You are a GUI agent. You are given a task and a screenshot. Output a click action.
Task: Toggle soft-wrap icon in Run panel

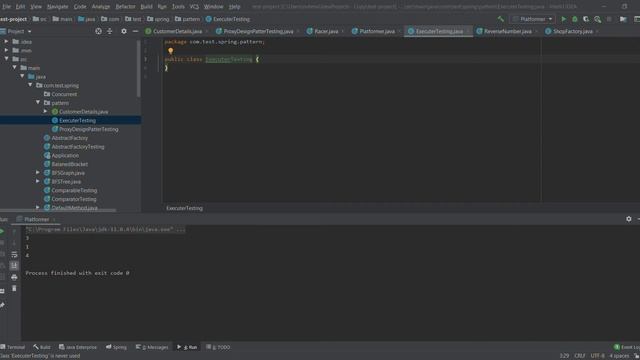click(14, 255)
